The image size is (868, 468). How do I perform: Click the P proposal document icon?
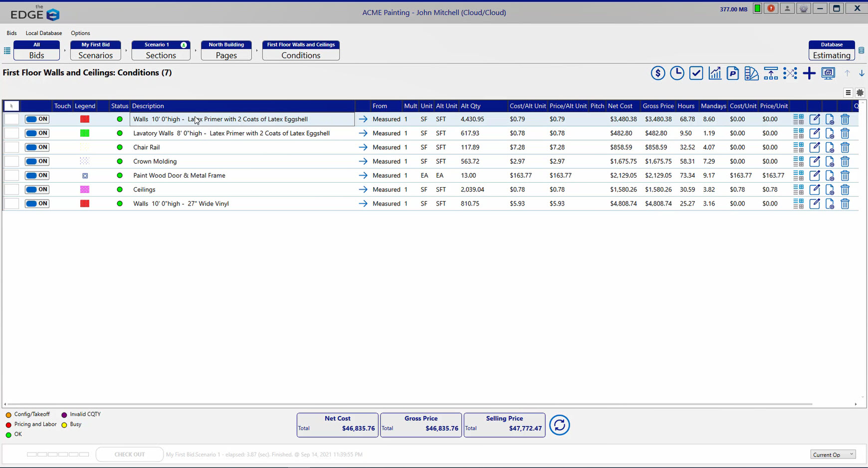click(x=732, y=73)
